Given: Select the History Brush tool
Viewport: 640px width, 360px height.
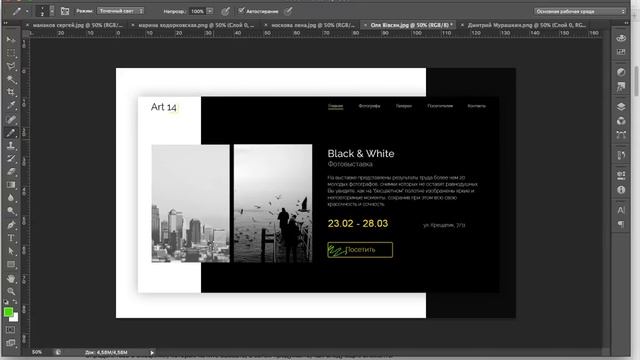Looking at the screenshot, I should [x=11, y=158].
